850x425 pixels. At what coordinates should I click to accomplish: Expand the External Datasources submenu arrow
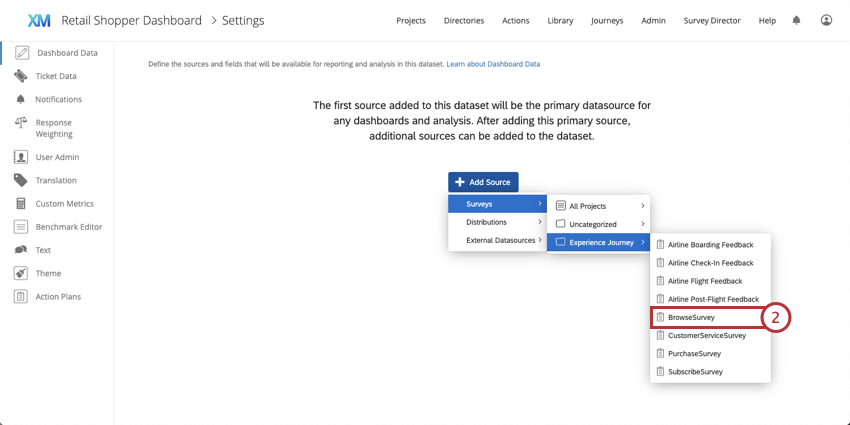pyautogui.click(x=540, y=240)
